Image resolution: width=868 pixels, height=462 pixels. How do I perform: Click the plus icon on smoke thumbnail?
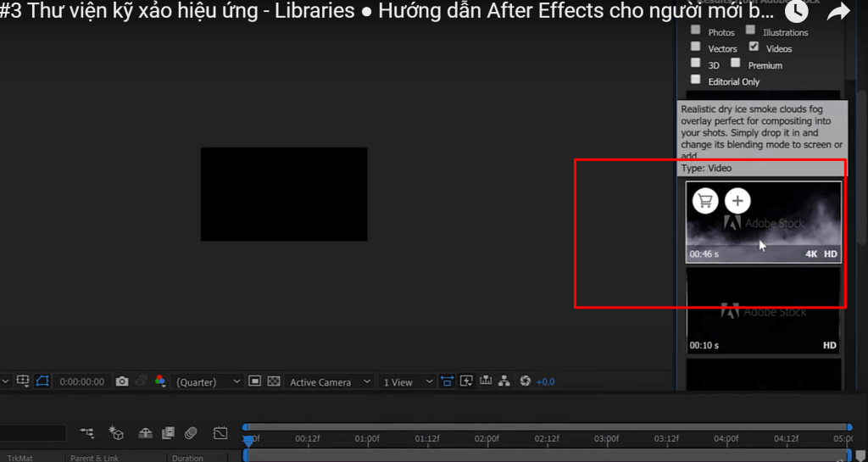(737, 200)
